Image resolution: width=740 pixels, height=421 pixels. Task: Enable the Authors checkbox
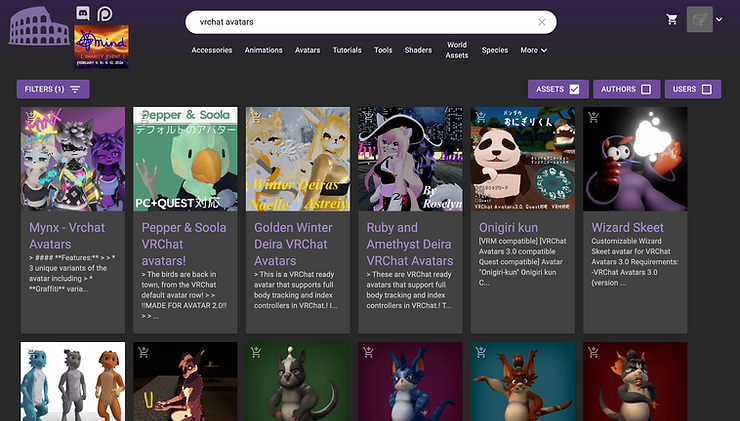[x=646, y=89]
